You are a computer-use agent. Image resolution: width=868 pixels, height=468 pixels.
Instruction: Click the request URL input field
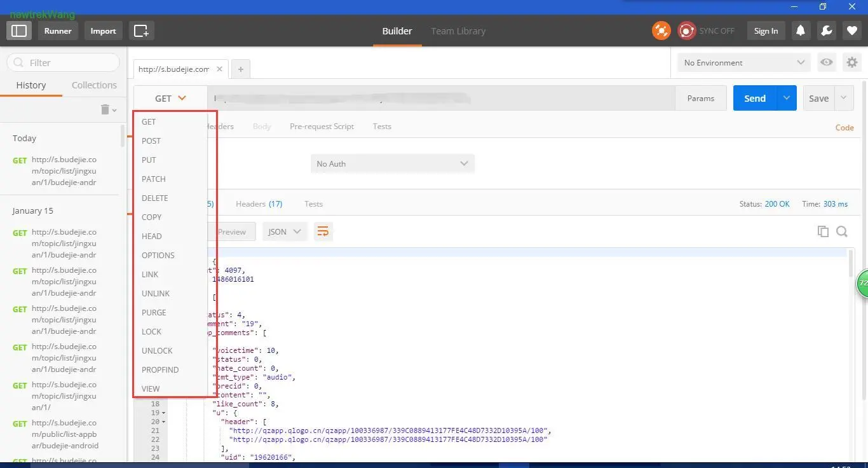(x=441, y=98)
